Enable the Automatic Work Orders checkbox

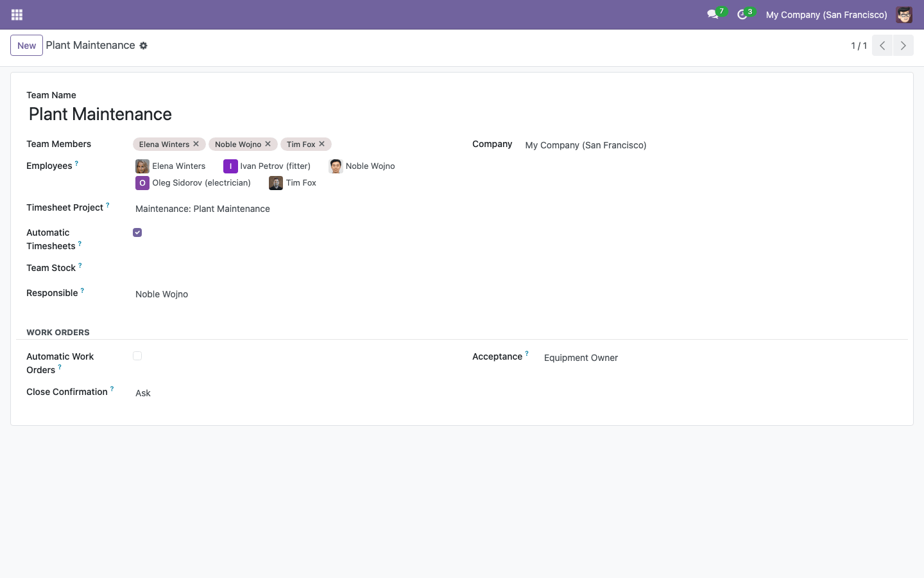[137, 356]
